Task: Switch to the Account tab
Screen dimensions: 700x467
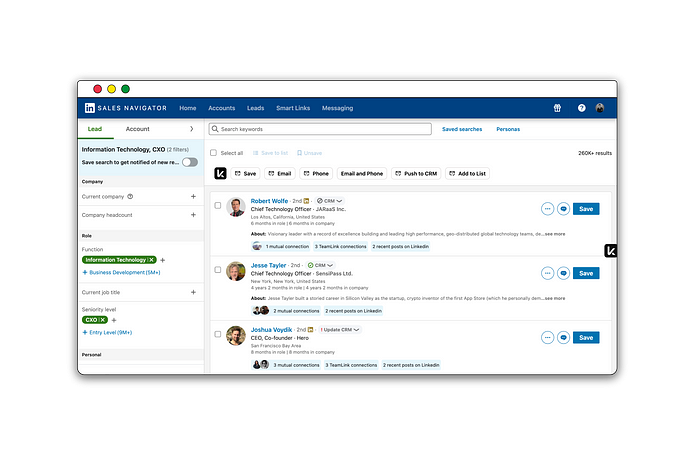Action: (138, 129)
